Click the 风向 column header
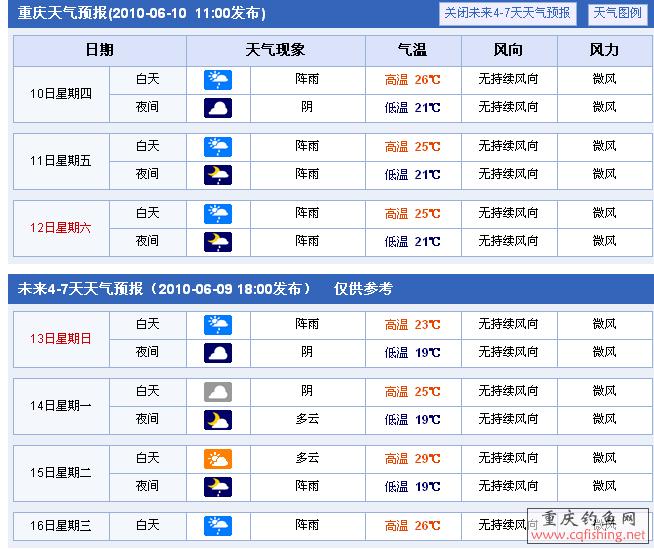This screenshot has height=549, width=654. 509,50
